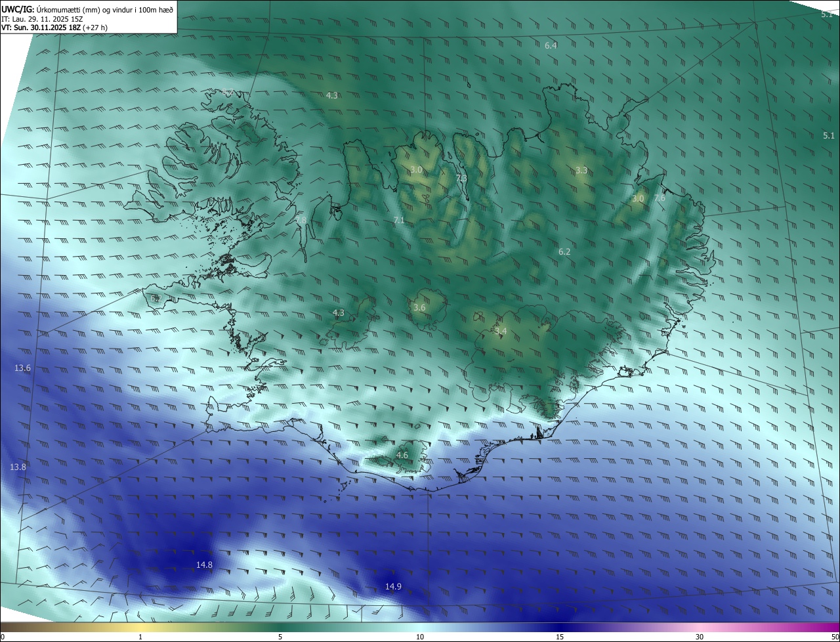This screenshot has height=642, width=840.
Task: Click the 7.6 value label
Action: pyautogui.click(x=660, y=198)
